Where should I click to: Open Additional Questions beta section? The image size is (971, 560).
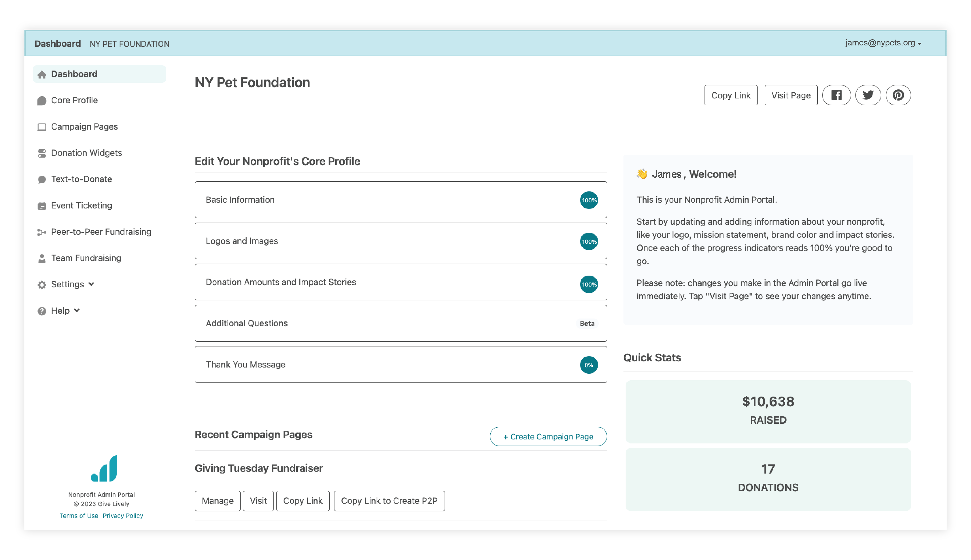(401, 323)
